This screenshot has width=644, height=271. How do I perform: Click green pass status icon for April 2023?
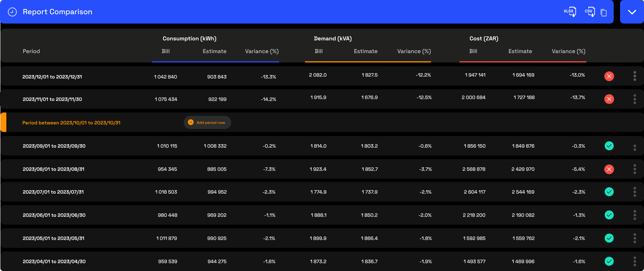tap(609, 261)
